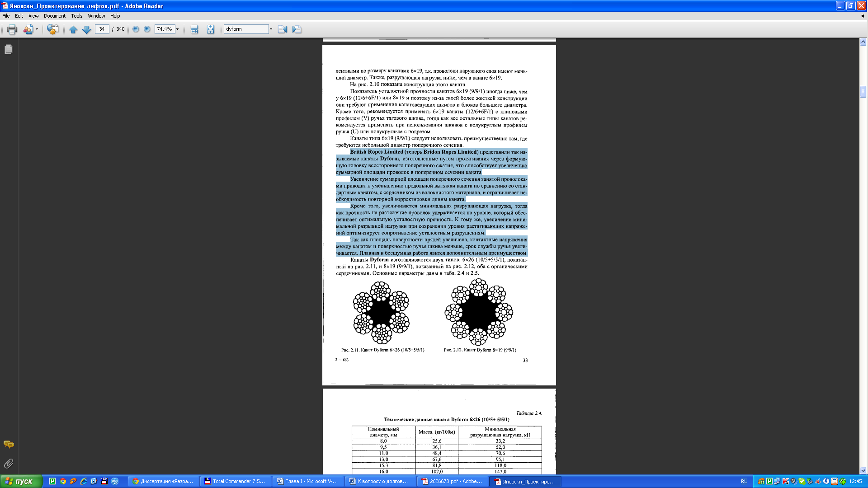868x488 pixels.
Task: Click the printed page number 33
Action: pyautogui.click(x=525, y=360)
